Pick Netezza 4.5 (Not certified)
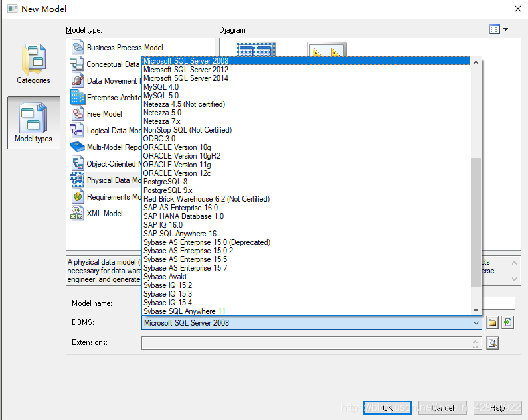Image resolution: width=528 pixels, height=420 pixels. point(306,104)
